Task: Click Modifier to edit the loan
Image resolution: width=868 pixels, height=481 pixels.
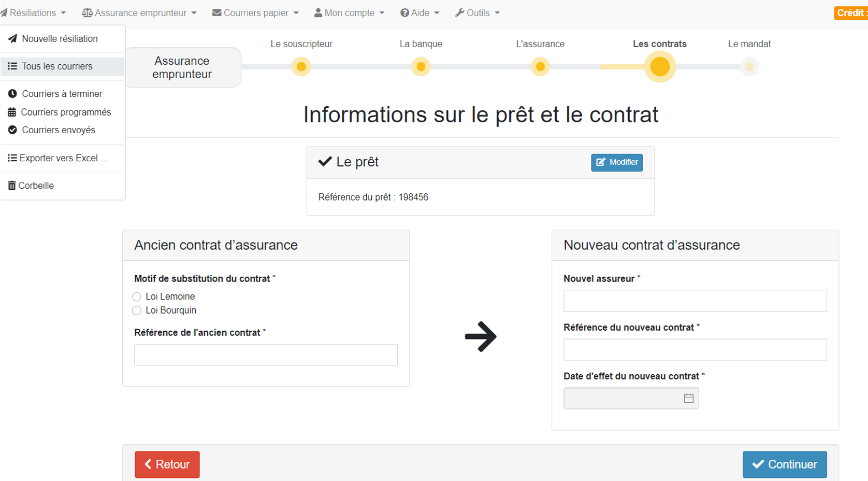Action: pos(617,163)
